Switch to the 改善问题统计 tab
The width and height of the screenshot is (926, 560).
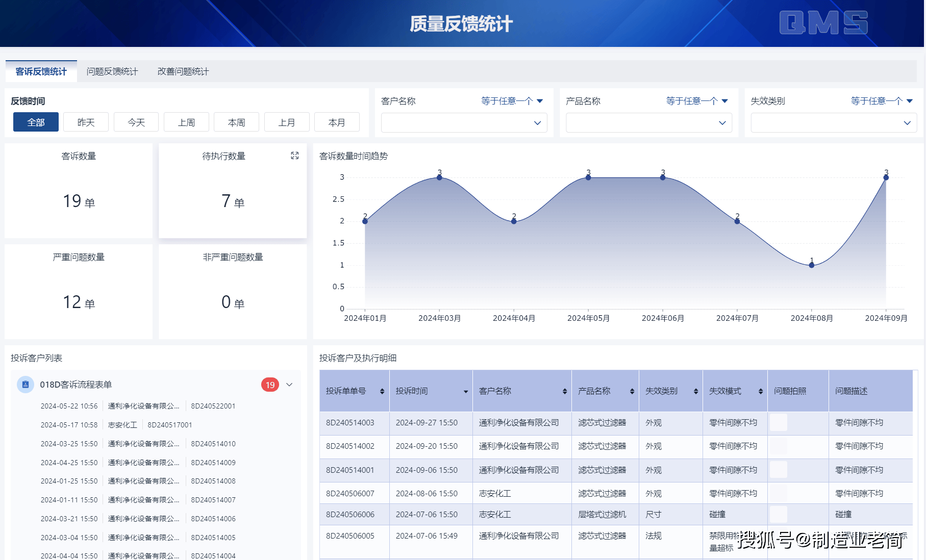[183, 71]
